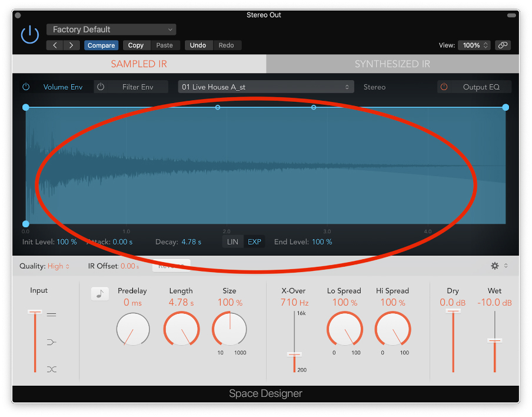Click the link icon in the header
The image size is (532, 417).
tap(503, 45)
